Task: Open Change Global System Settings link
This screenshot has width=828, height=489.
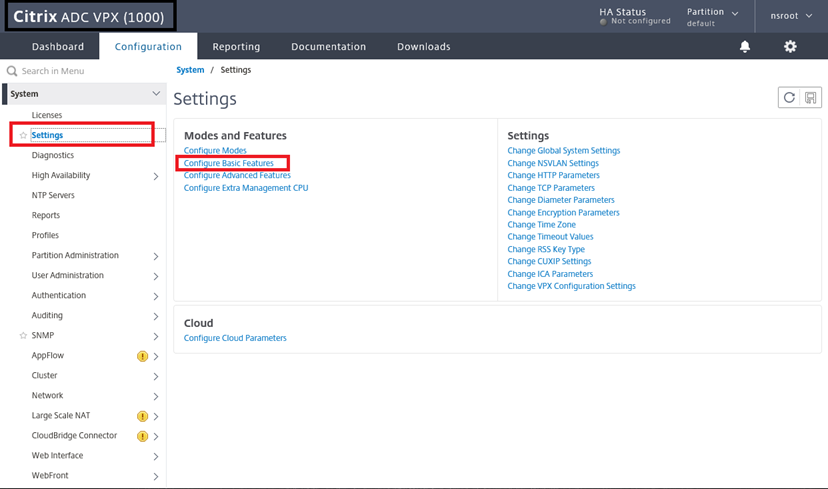Action: click(x=563, y=151)
